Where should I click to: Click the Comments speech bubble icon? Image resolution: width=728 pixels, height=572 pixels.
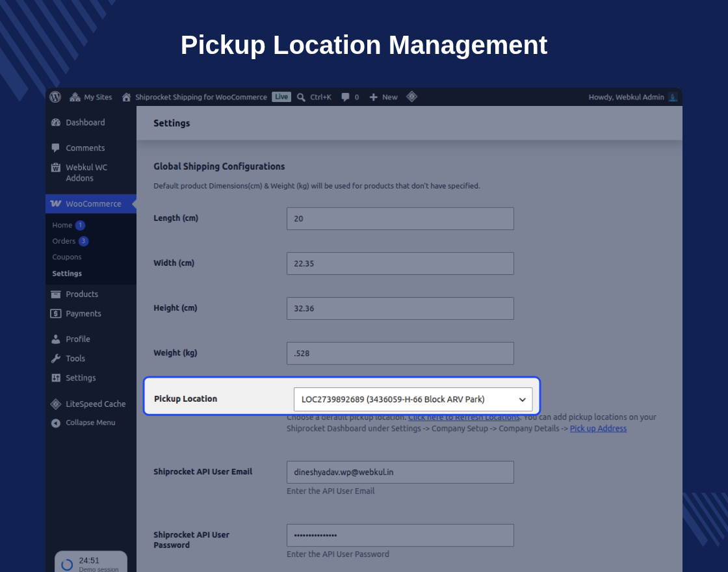click(56, 148)
